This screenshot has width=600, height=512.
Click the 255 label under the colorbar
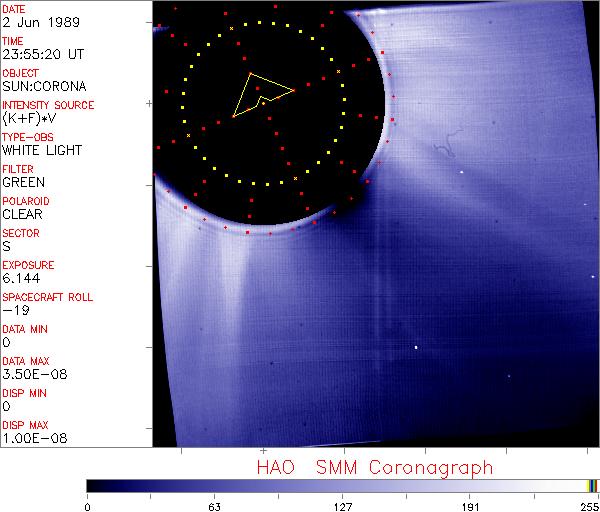click(588, 505)
